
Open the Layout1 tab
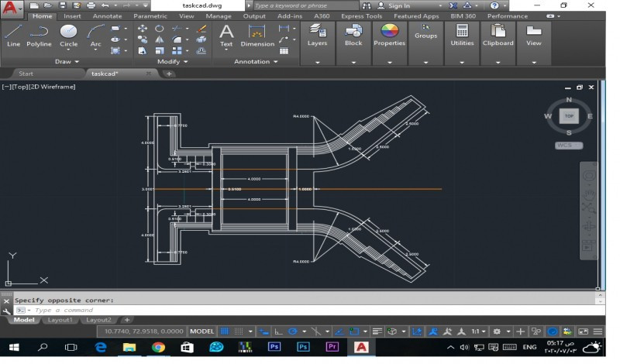tap(60, 320)
